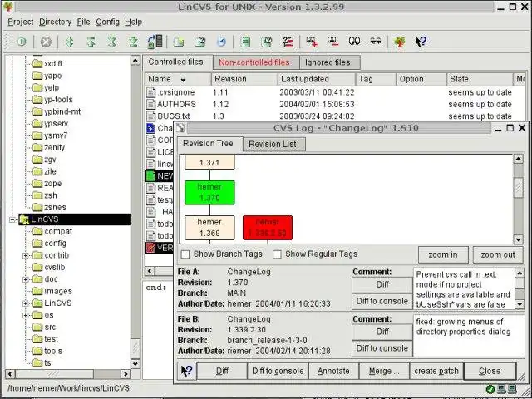Click the .cvsignore file icon
The height and width of the screenshot is (399, 532).
point(150,92)
